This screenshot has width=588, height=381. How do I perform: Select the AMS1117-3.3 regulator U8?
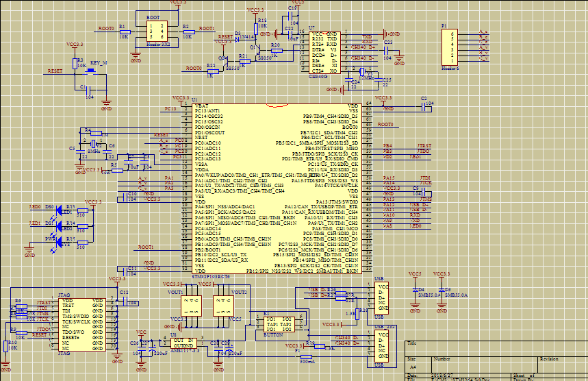[183, 343]
